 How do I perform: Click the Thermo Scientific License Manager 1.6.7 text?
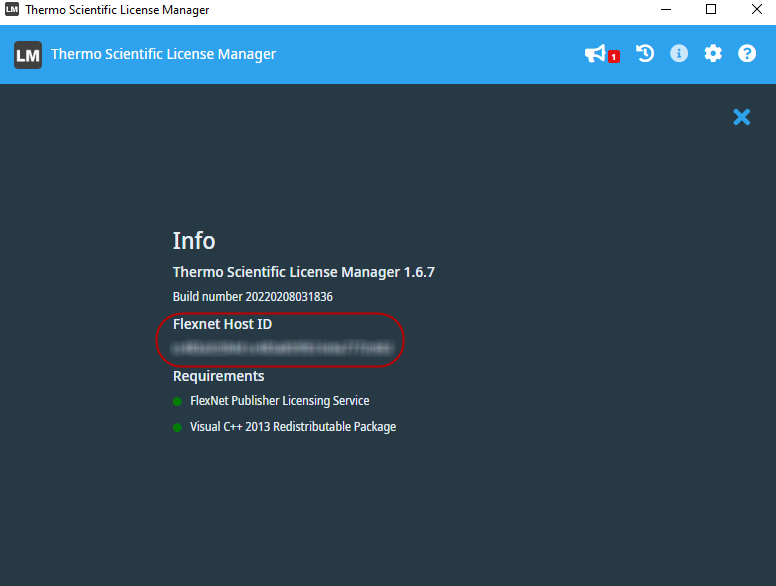coord(303,272)
